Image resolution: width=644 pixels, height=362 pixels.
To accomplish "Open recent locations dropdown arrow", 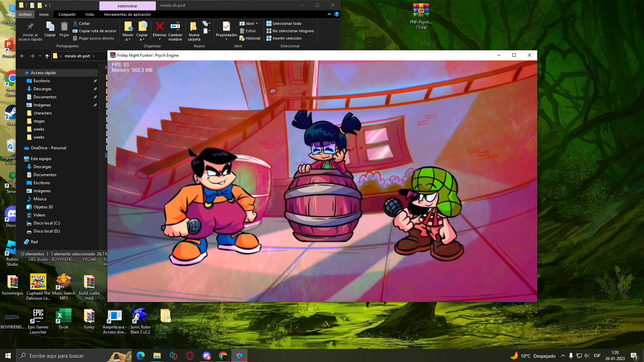I will point(40,56).
